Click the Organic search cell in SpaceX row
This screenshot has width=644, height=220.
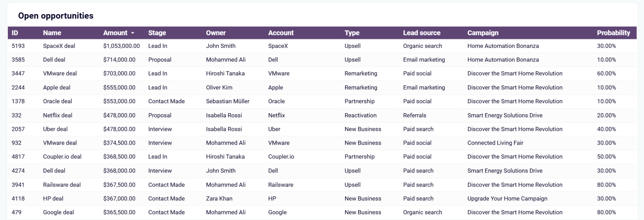tap(422, 46)
